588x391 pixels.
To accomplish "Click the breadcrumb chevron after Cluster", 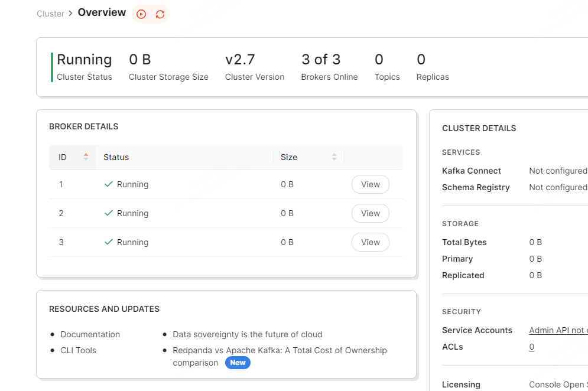I will coord(71,14).
